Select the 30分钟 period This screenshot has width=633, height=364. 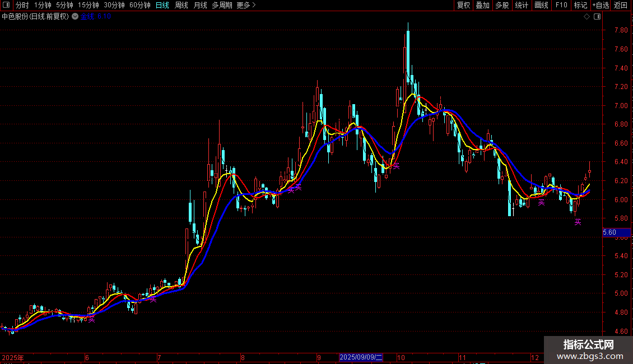pos(114,5)
